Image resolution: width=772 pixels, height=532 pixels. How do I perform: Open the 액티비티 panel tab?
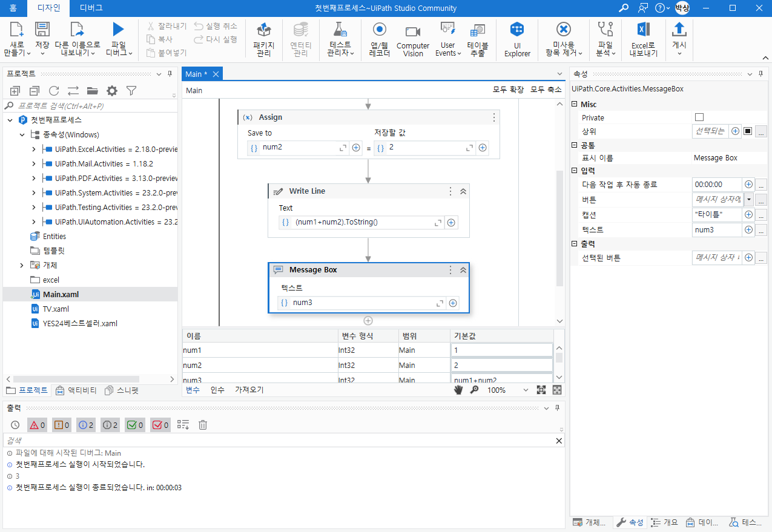(77, 390)
